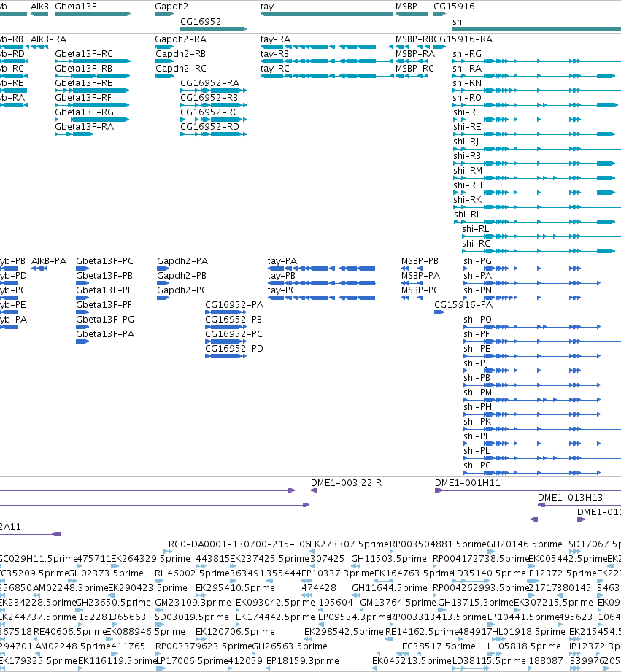Image resolution: width=621 pixels, height=672 pixels.
Task: Select the Gapdh2-RC transcript label
Action: [180, 69]
